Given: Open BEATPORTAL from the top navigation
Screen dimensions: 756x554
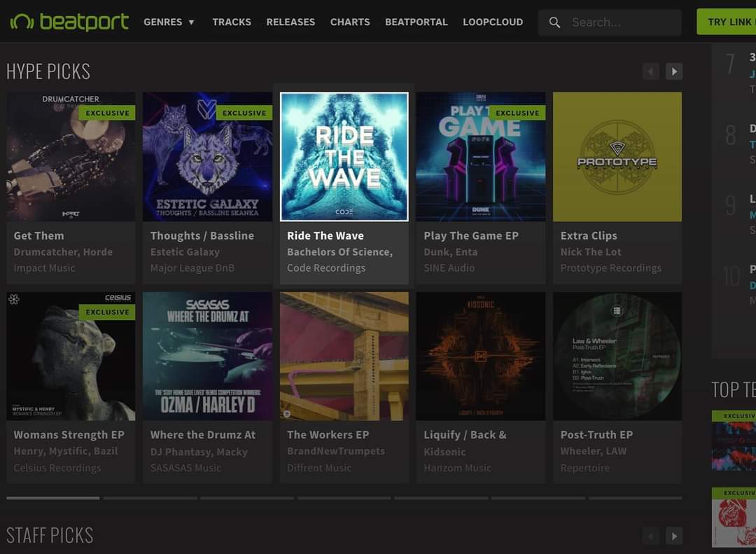Looking at the screenshot, I should click(x=416, y=22).
